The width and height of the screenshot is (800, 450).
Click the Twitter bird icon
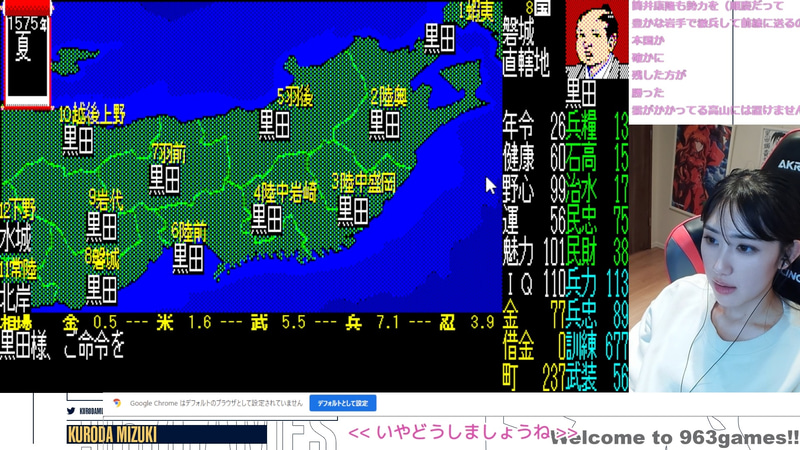point(71,411)
